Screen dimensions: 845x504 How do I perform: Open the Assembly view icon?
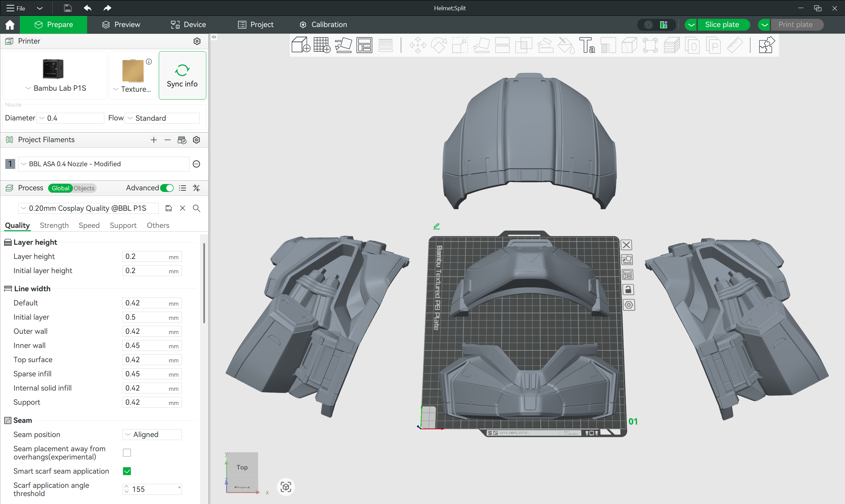pos(766,45)
